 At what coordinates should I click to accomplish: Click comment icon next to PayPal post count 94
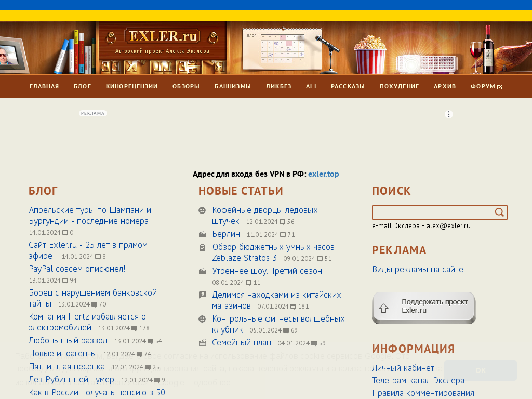pyautogui.click(x=65, y=281)
